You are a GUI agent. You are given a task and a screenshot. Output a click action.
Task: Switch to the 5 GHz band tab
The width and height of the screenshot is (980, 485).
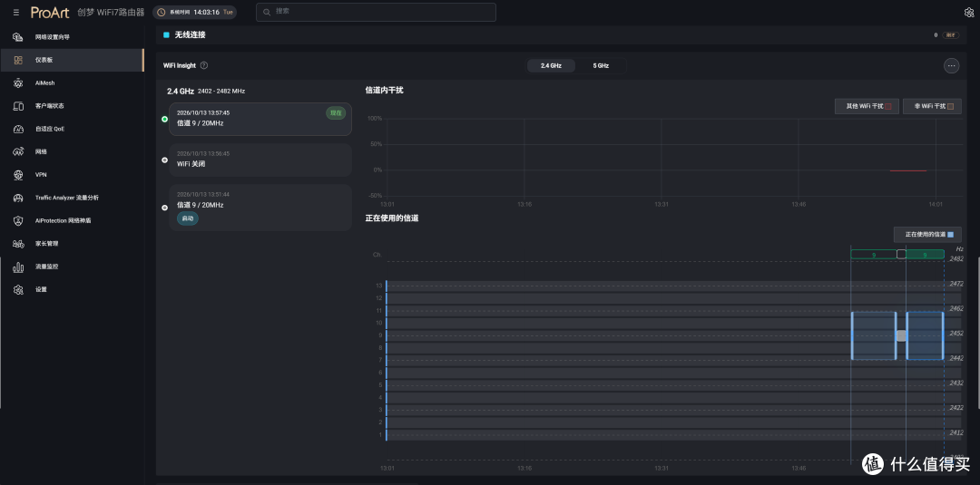pyautogui.click(x=600, y=65)
